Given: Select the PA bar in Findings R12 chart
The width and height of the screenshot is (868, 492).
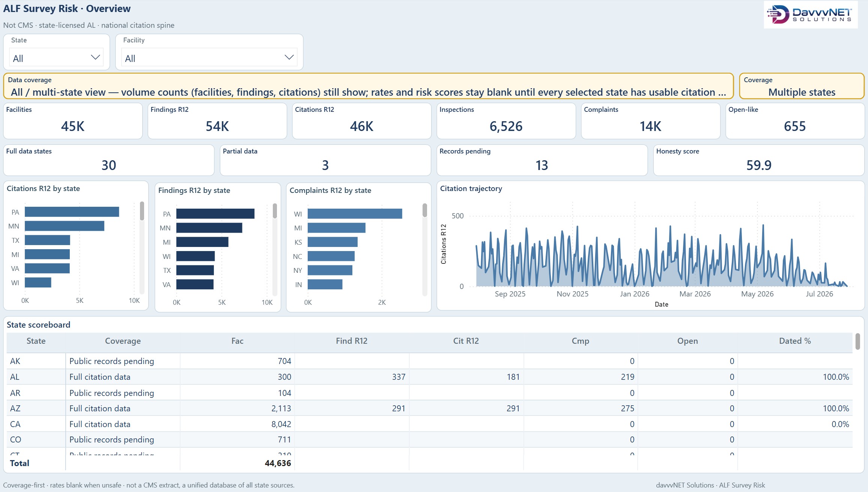Looking at the screenshot, I should [x=215, y=214].
